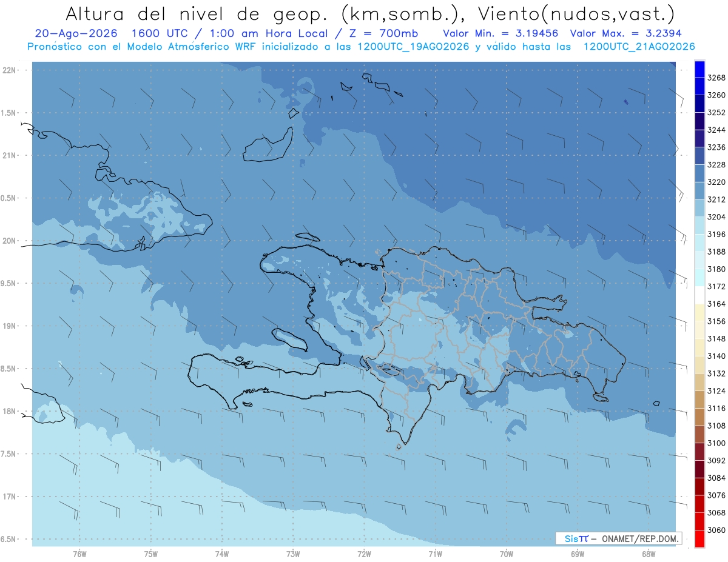This screenshot has width=728, height=562.
Task: Click the '3124' colorbar value
Action: pos(716,391)
